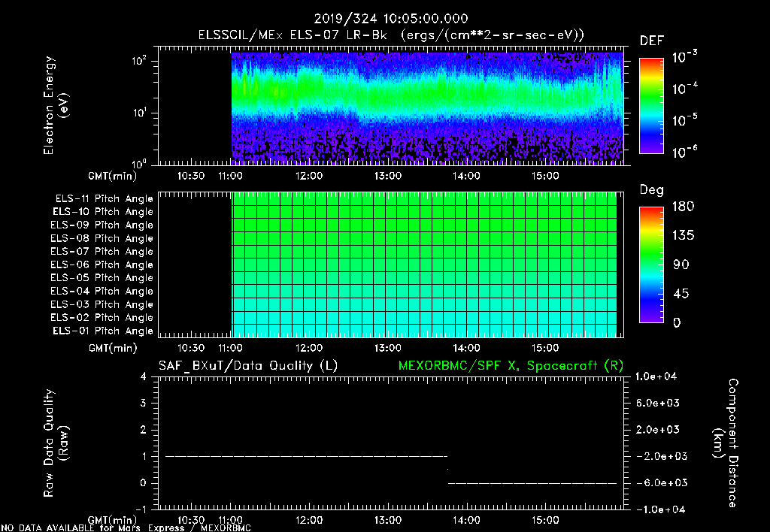
Task: Click the 10^-4 label on DEF scale
Action: tap(684, 88)
